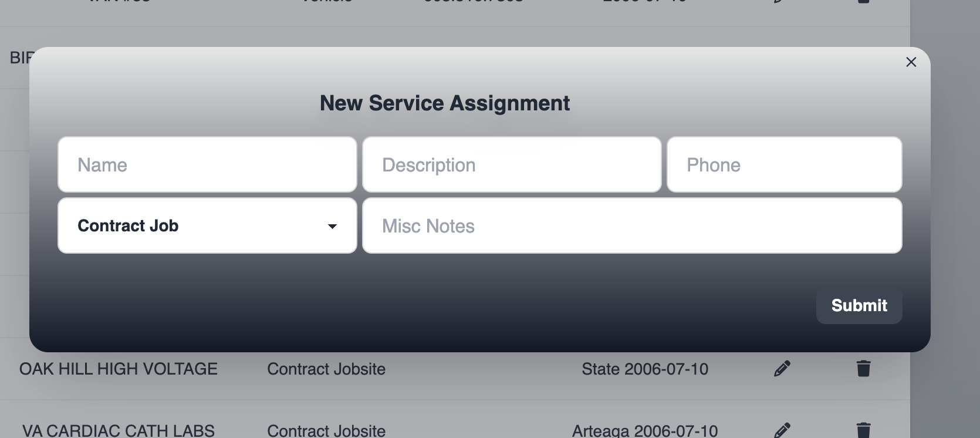Click the New Service Assignment heading
The image size is (980, 438).
445,103
